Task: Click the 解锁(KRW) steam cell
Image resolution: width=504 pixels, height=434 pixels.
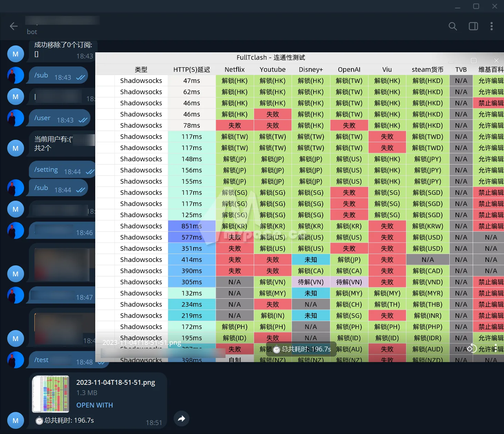Action: coord(428,226)
